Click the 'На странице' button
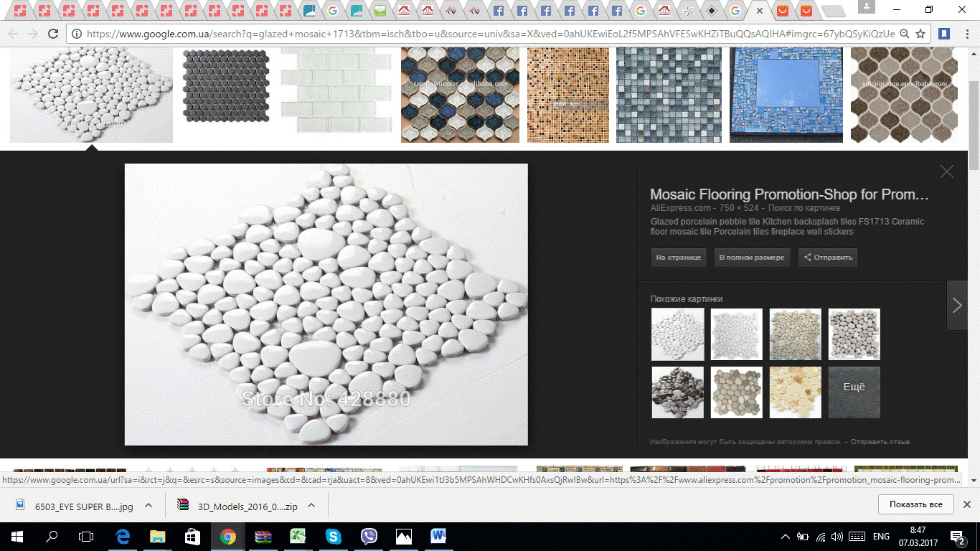980x551 pixels. pyautogui.click(x=678, y=258)
